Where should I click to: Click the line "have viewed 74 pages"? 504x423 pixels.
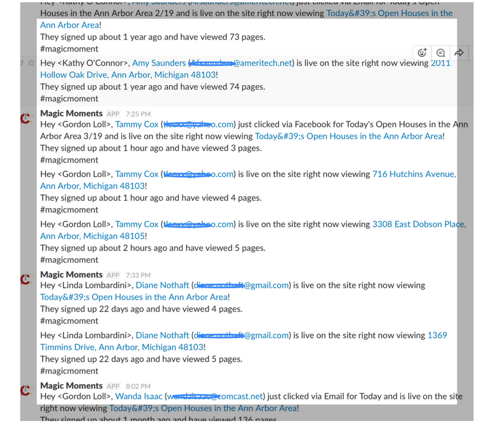pyautogui.click(x=153, y=87)
